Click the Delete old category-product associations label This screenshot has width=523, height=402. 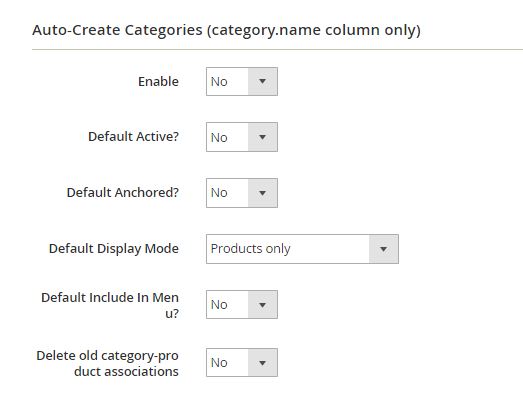107,363
